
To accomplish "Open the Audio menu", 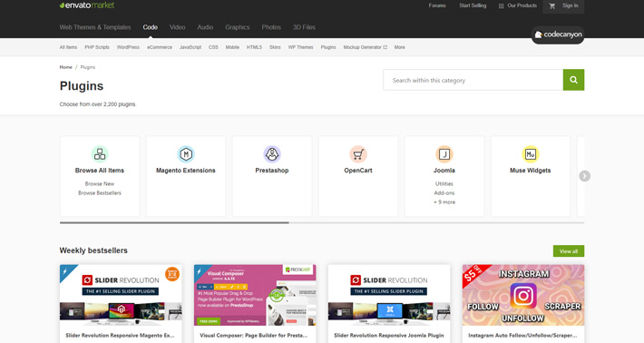I will (x=205, y=27).
